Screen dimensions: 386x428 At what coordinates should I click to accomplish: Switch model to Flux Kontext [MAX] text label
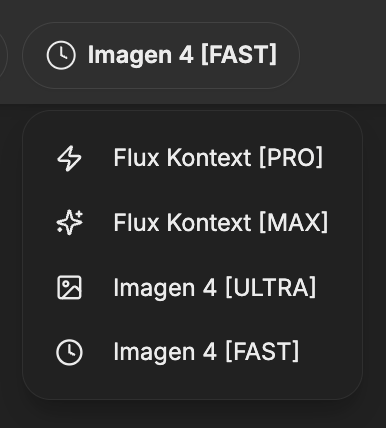[x=221, y=223]
